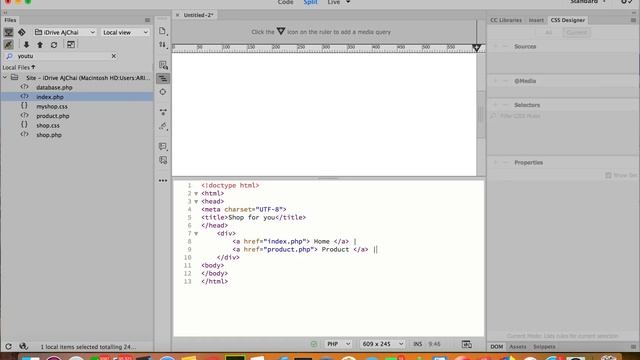Open the PHP language dropdown
Viewport: 640px width, 360px height.
click(338, 344)
